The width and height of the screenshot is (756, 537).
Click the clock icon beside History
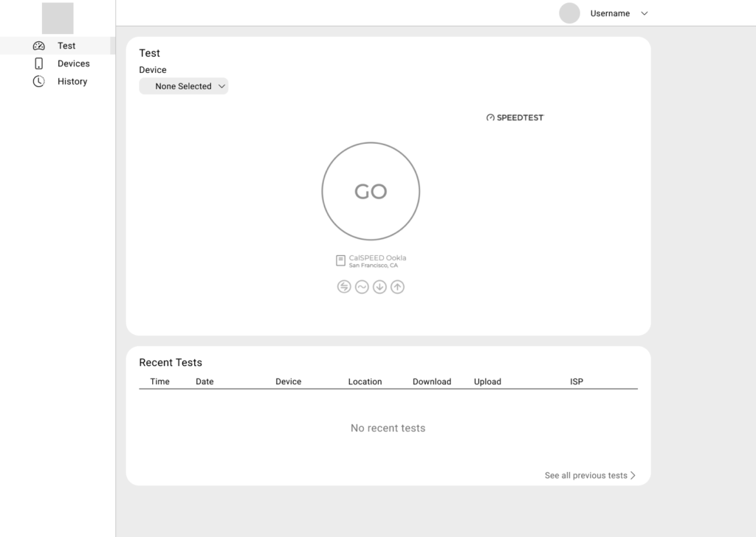click(39, 81)
